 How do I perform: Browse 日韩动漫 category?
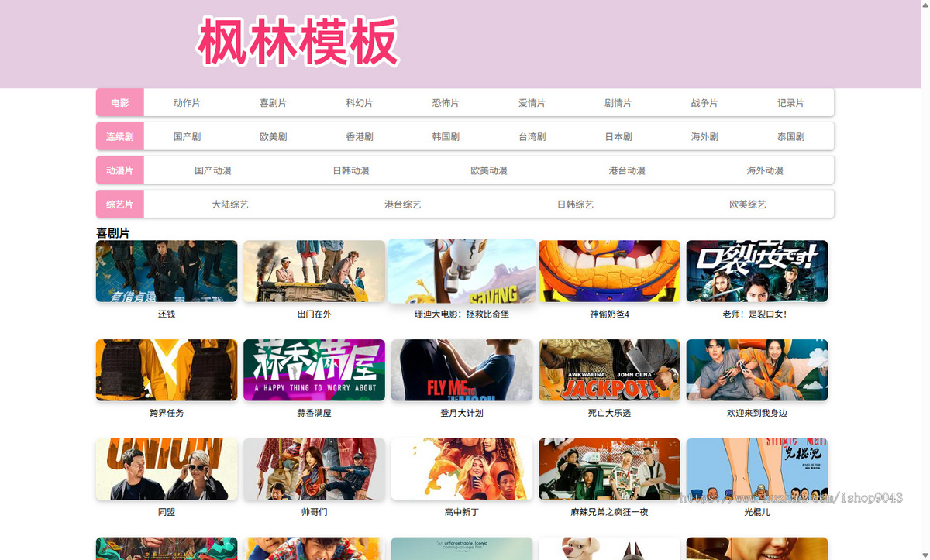351,170
